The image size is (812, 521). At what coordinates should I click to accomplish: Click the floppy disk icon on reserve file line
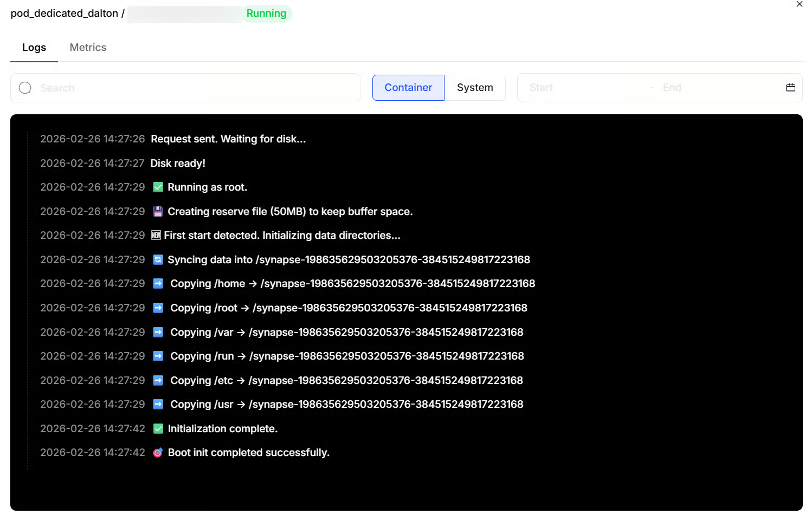pos(158,212)
